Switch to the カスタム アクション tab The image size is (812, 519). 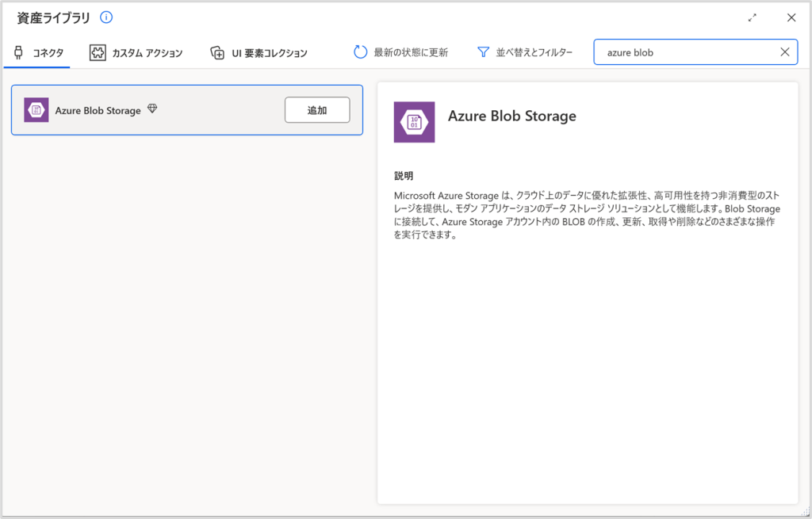pyautogui.click(x=147, y=53)
